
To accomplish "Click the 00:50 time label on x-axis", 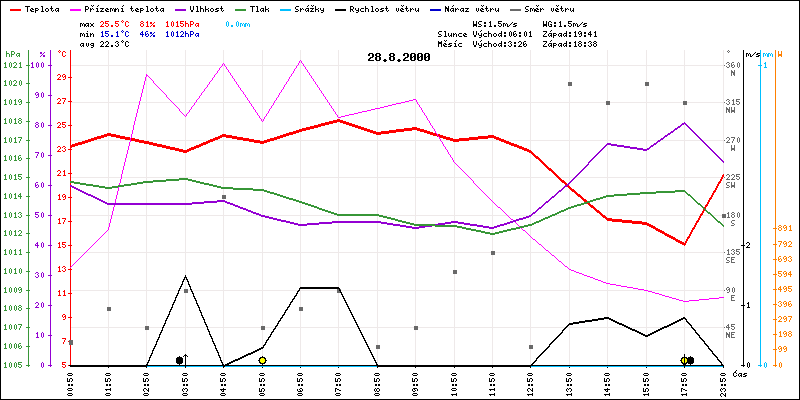I will (x=70, y=382).
